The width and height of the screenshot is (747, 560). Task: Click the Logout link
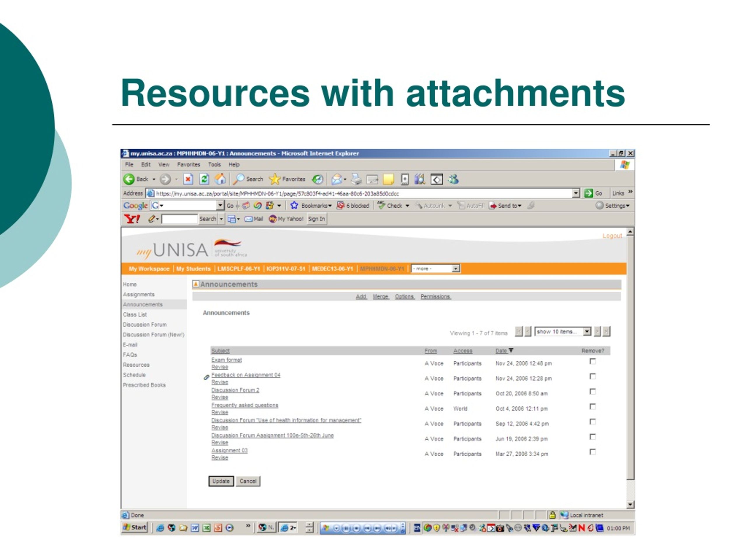tap(612, 236)
